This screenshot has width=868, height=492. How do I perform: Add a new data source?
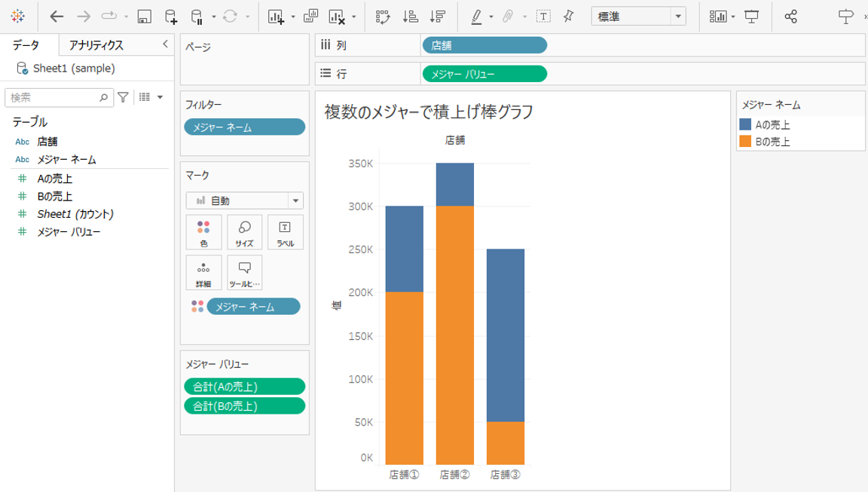171,17
